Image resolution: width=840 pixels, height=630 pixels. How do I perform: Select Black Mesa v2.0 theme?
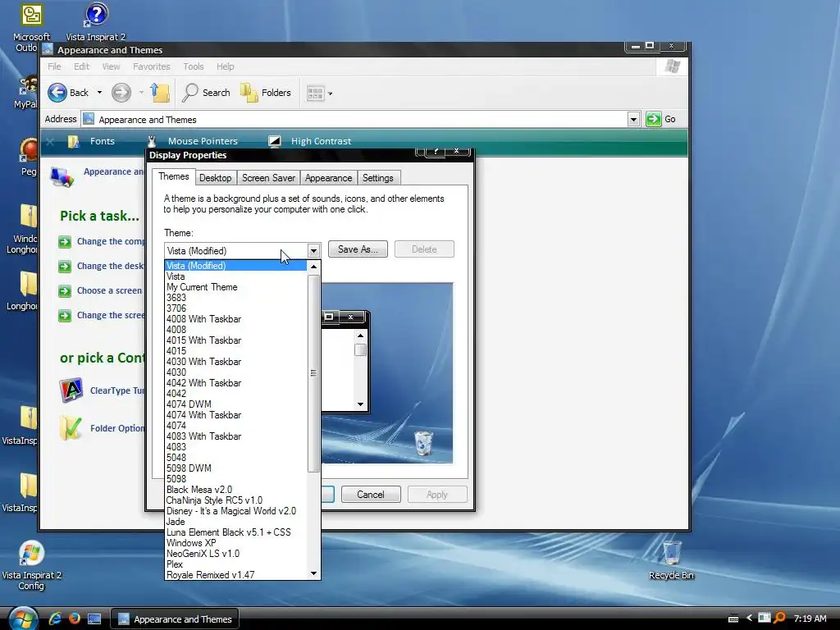pyautogui.click(x=235, y=490)
